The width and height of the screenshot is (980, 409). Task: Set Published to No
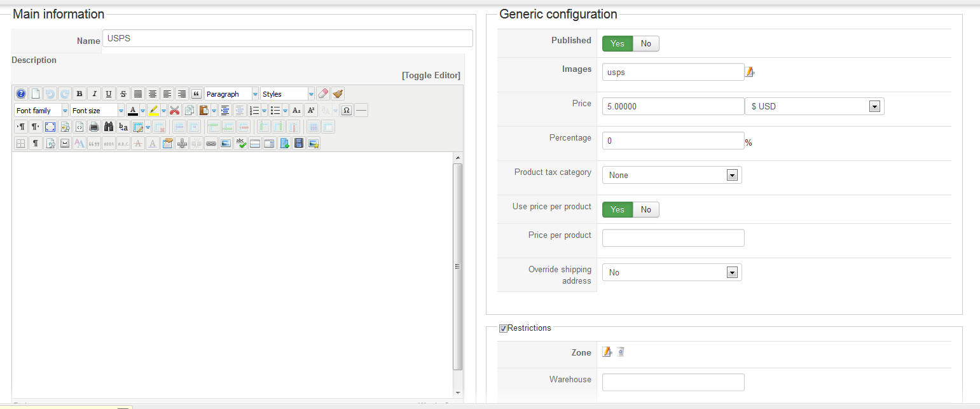(645, 43)
